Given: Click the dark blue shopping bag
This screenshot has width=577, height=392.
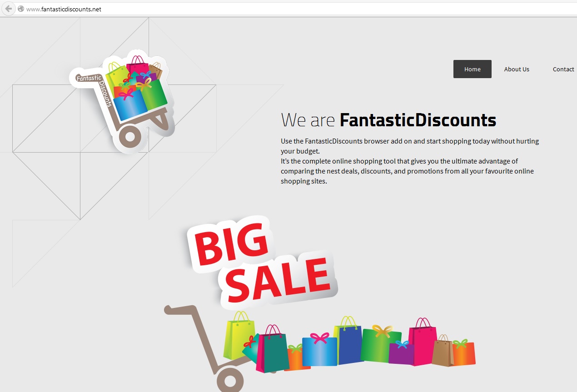Looking at the screenshot, I should (349, 341).
